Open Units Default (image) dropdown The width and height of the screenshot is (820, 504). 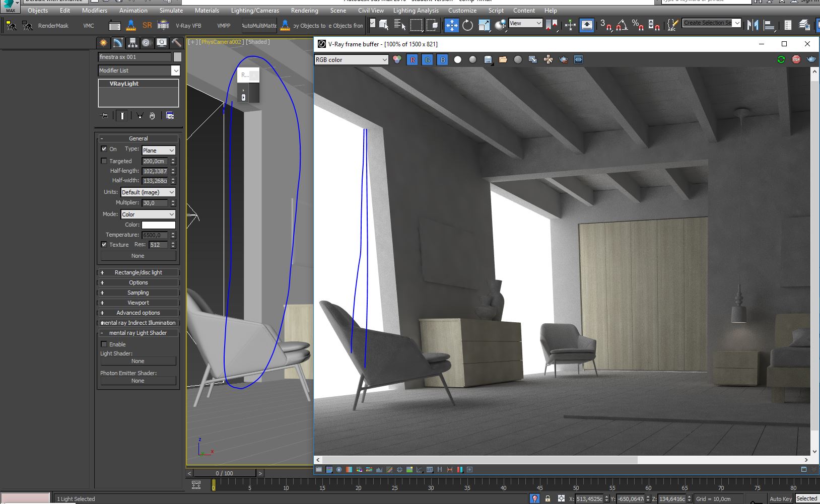coord(148,192)
